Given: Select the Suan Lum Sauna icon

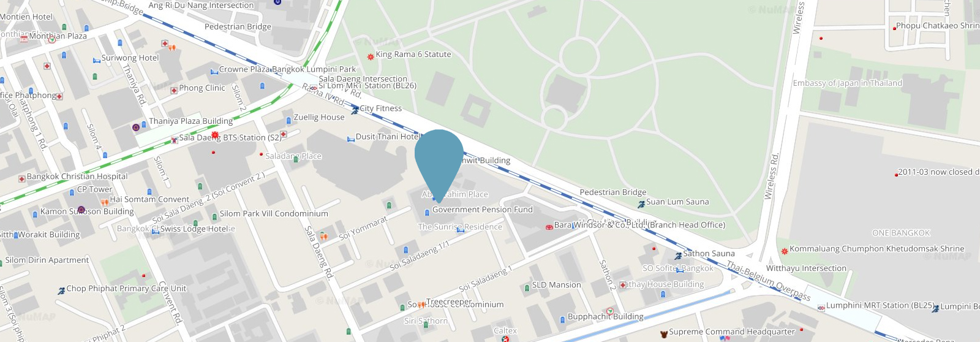Looking at the screenshot, I should 641,204.
